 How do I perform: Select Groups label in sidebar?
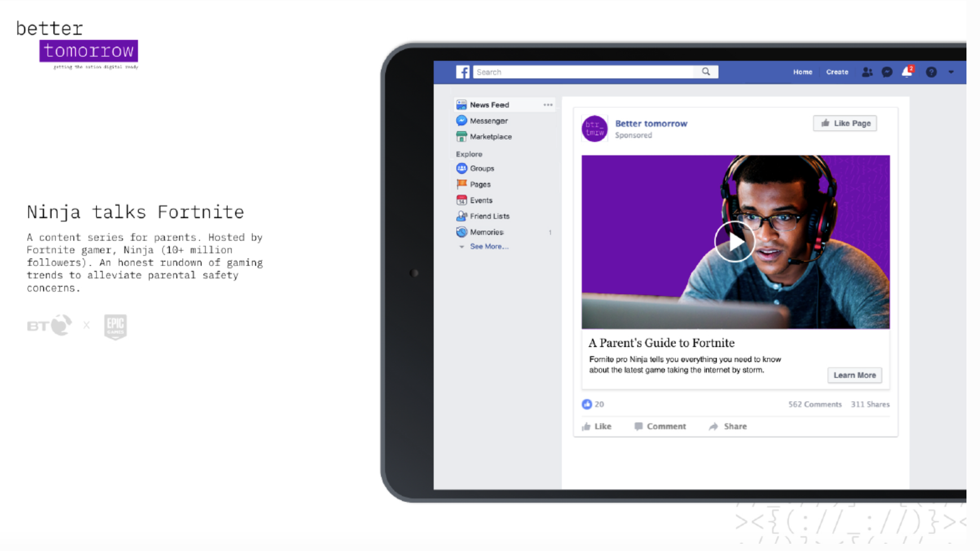click(482, 168)
